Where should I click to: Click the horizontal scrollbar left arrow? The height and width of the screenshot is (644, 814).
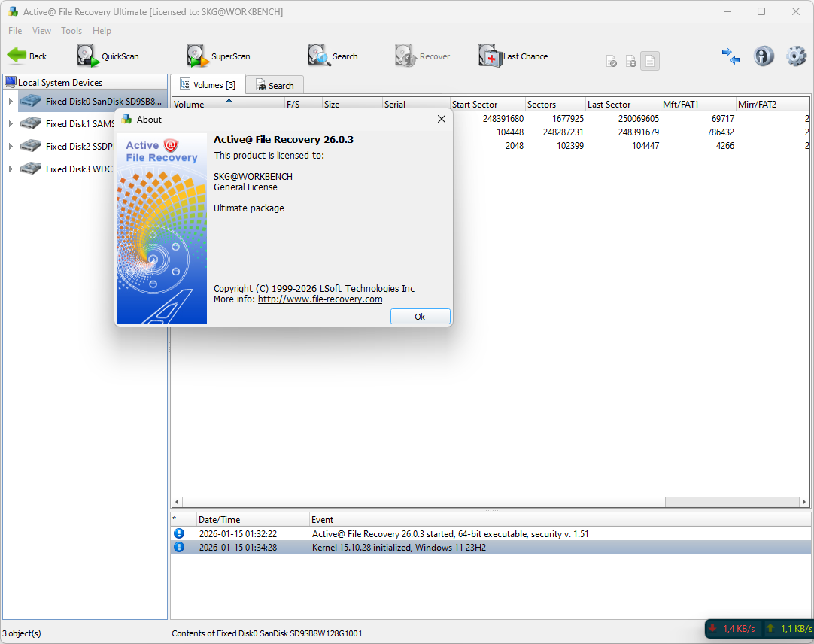click(x=177, y=502)
